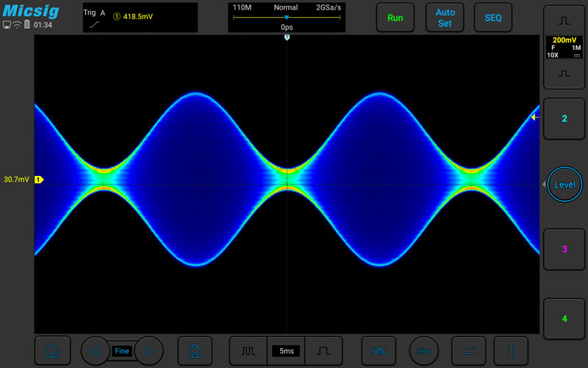This screenshot has width=588, height=368.
Task: Open the vertical cursors icon
Action: point(511,351)
